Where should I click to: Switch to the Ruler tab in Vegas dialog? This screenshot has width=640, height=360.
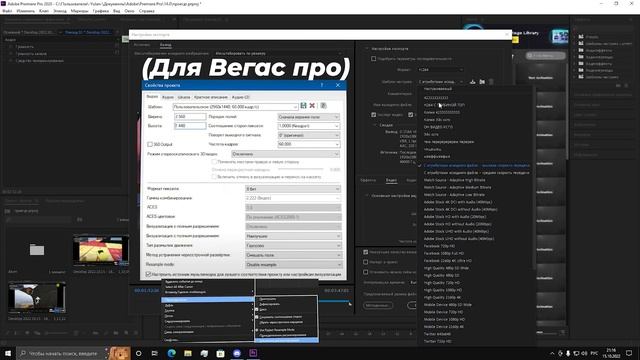(184, 97)
